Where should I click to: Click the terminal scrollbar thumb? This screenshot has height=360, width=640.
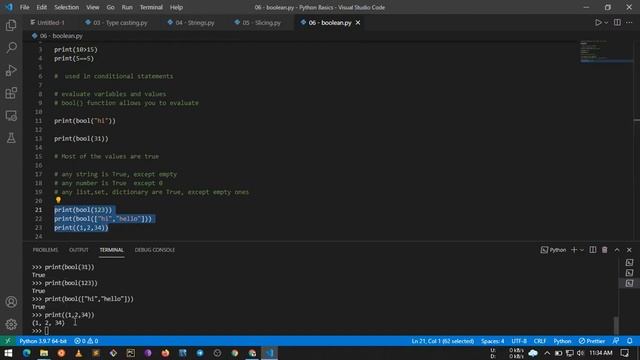[x=616, y=326]
